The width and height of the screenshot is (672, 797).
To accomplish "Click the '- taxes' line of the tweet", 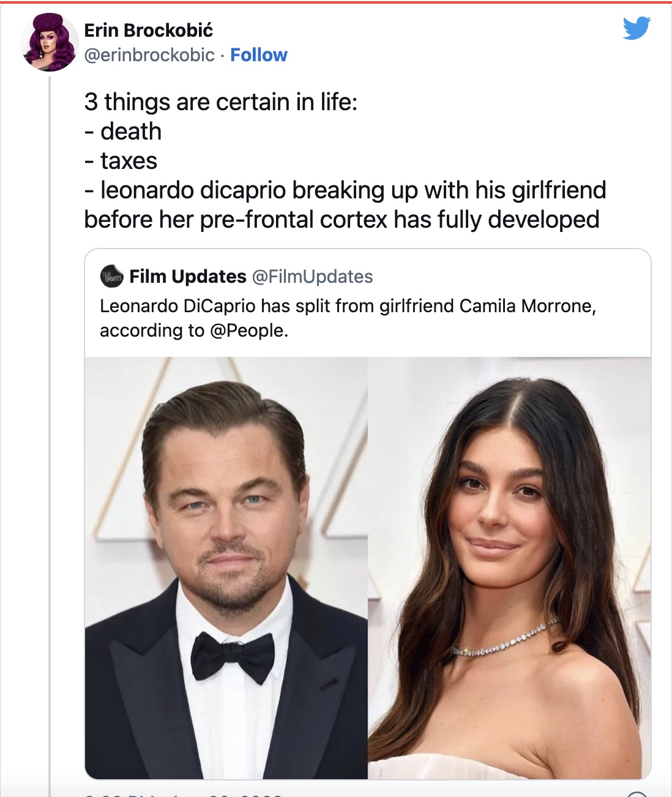I will (121, 160).
